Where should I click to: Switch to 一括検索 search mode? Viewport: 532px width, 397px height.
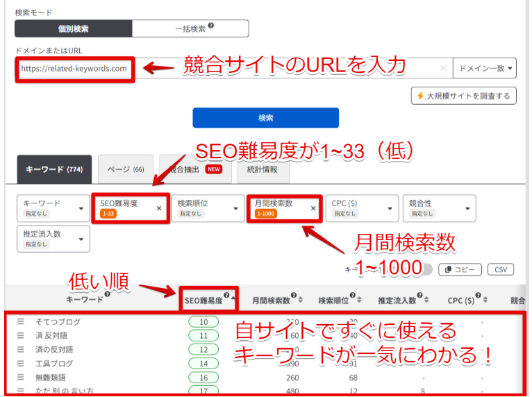tap(190, 28)
